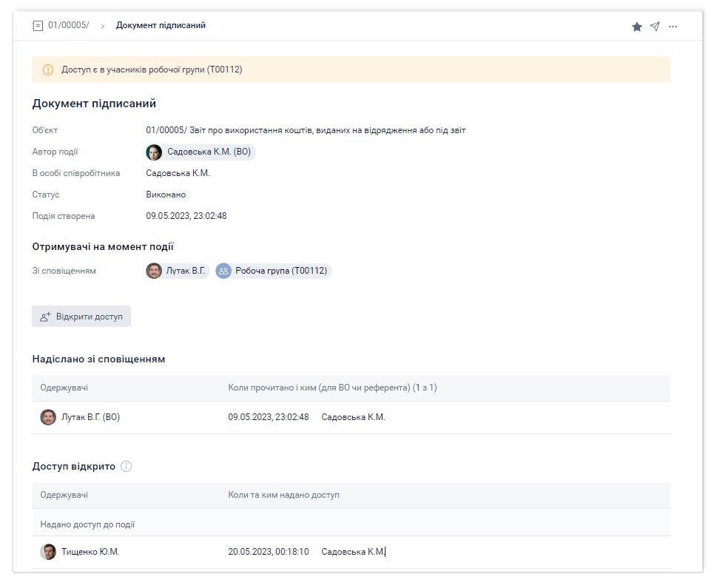717x588 pixels.
Task: Click Лутак В.Г. recipient chip
Action: pyautogui.click(x=178, y=271)
